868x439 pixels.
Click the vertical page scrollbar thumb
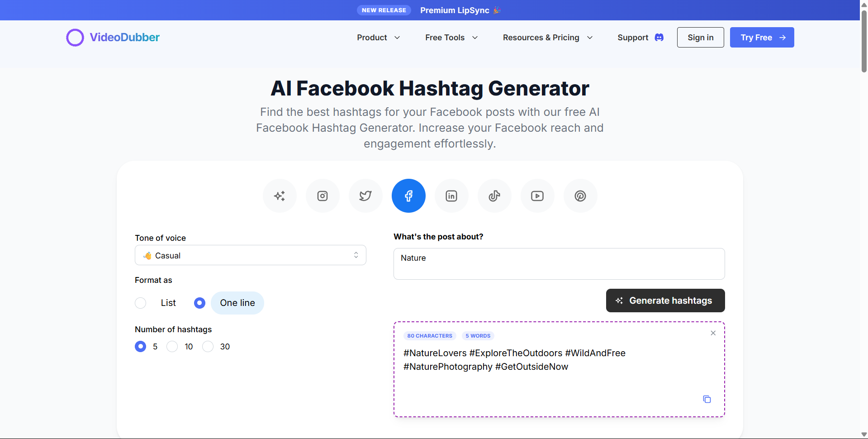pos(864,41)
